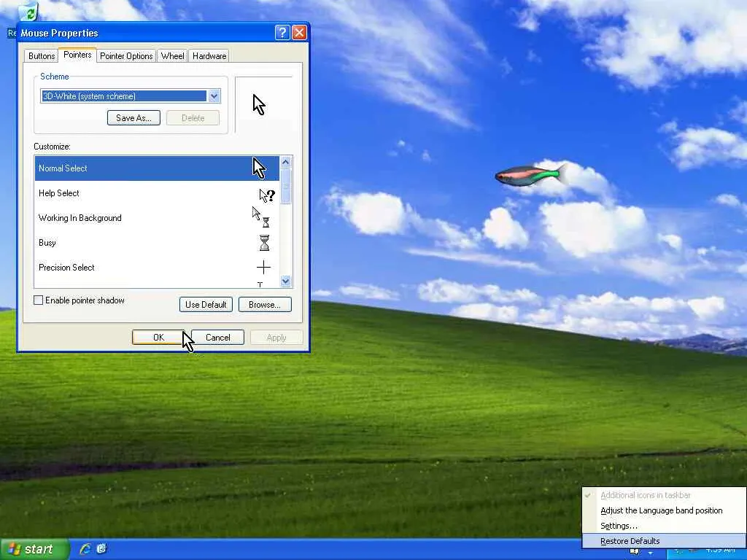Image resolution: width=747 pixels, height=560 pixels.
Task: Click Browse... to pick a cursor
Action: [265, 304]
